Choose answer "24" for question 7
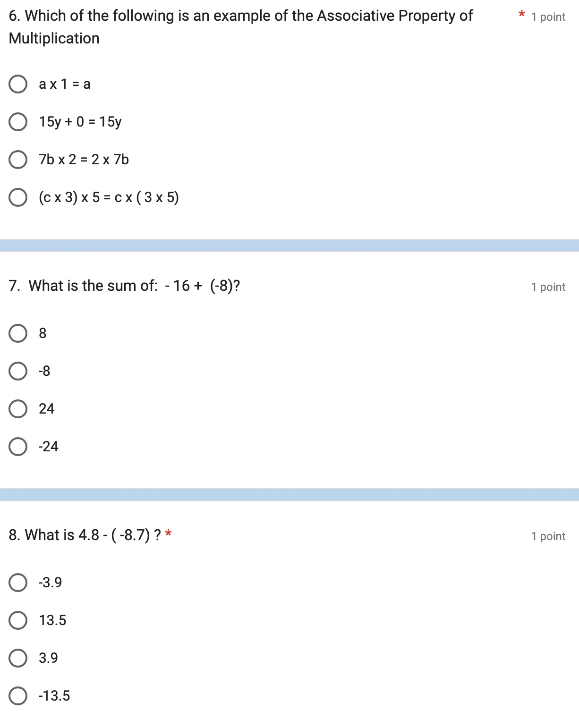Viewport: 579px width, 728px height. (18, 408)
